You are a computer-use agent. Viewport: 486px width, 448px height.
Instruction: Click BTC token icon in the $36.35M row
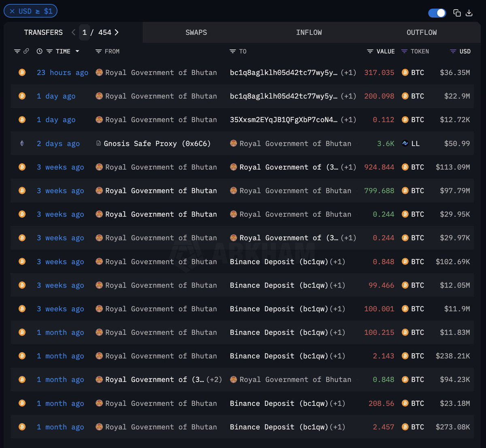pos(405,72)
